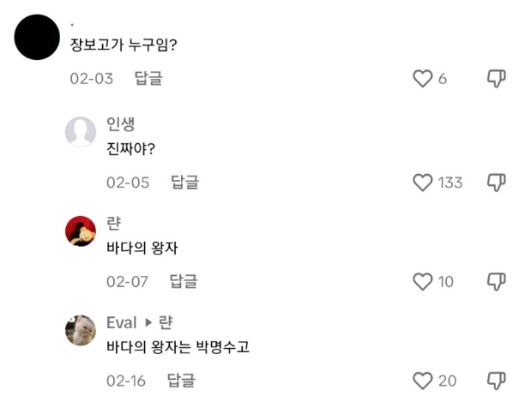Like Eval's reply '바다의 왕자는 박명수고'

point(422,381)
